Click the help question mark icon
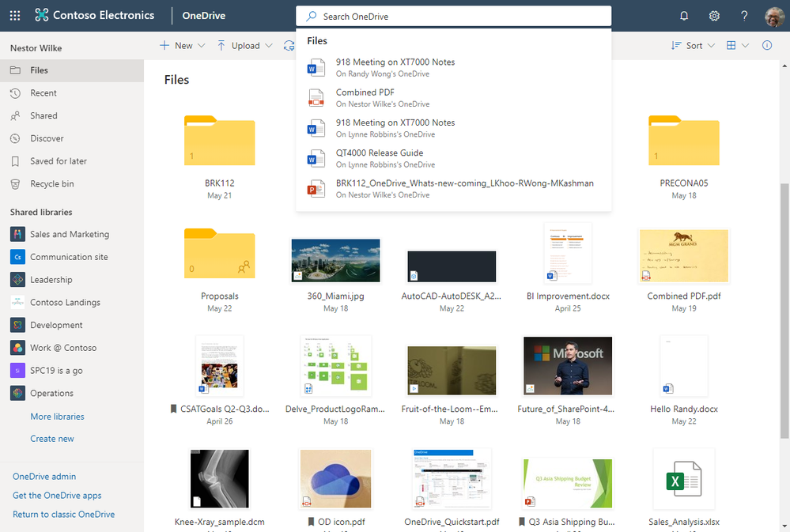This screenshot has height=532, width=790. click(x=744, y=16)
